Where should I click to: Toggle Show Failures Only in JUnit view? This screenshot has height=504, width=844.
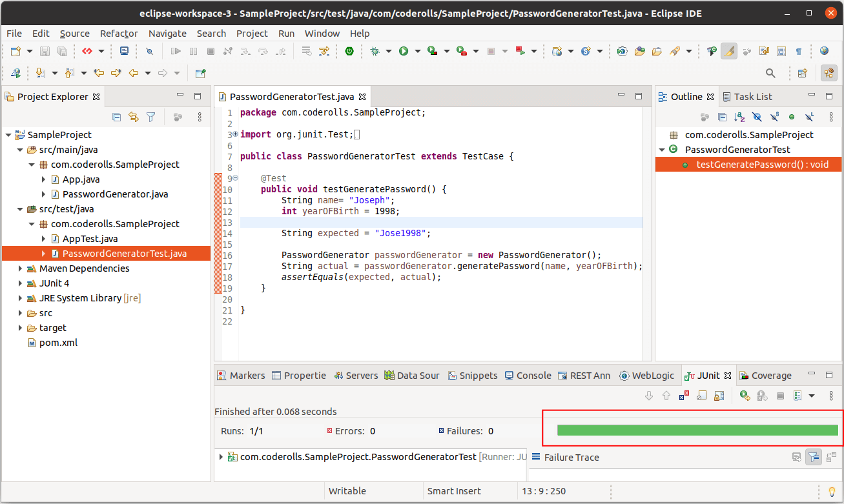point(684,396)
